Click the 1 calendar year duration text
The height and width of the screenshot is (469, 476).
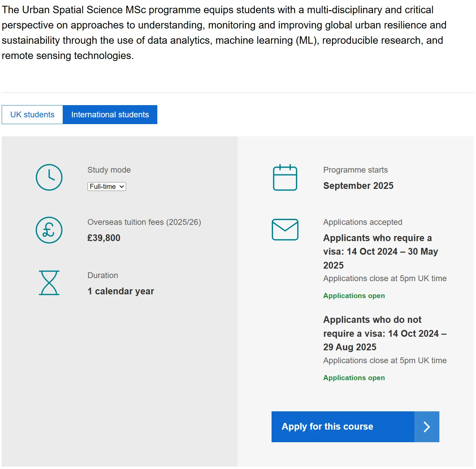click(x=121, y=291)
